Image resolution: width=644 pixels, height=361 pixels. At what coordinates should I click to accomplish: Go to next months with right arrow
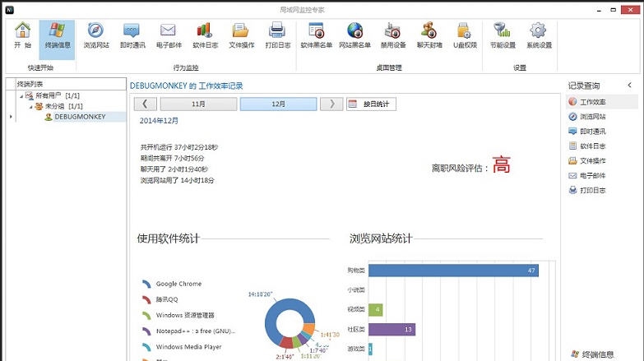331,104
